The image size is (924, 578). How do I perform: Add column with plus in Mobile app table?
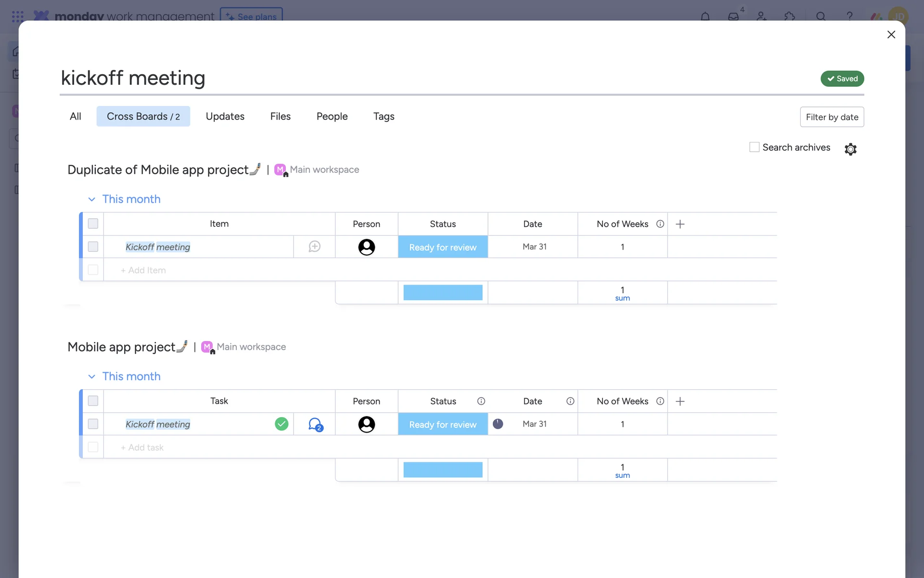coord(680,401)
